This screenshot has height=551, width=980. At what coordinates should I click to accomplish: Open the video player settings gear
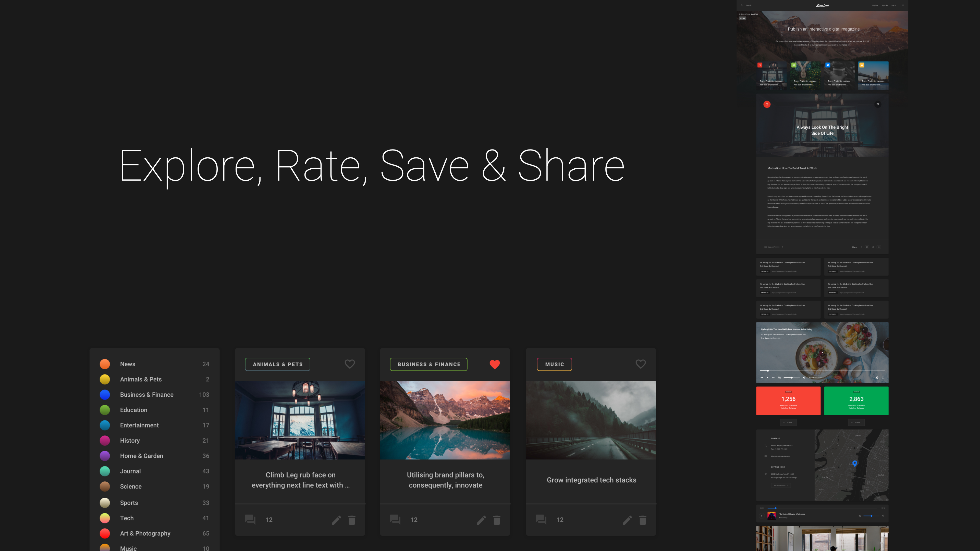click(877, 378)
